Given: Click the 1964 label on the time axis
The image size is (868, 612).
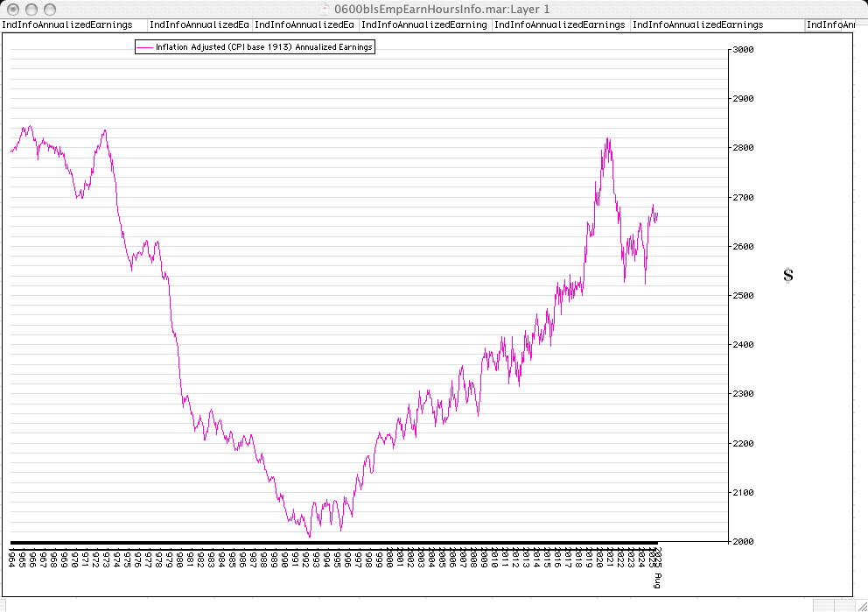Looking at the screenshot, I should tap(11, 559).
